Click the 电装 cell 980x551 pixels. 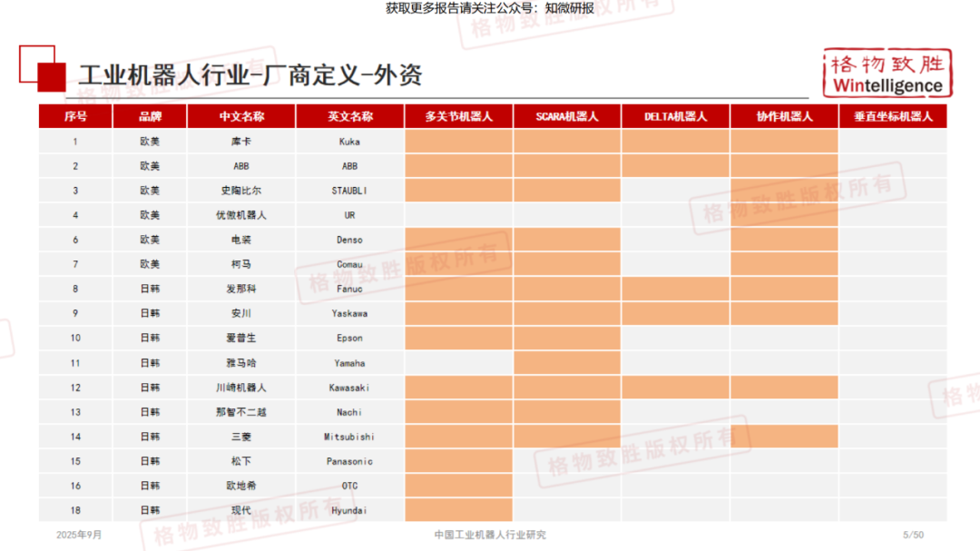[x=241, y=240]
